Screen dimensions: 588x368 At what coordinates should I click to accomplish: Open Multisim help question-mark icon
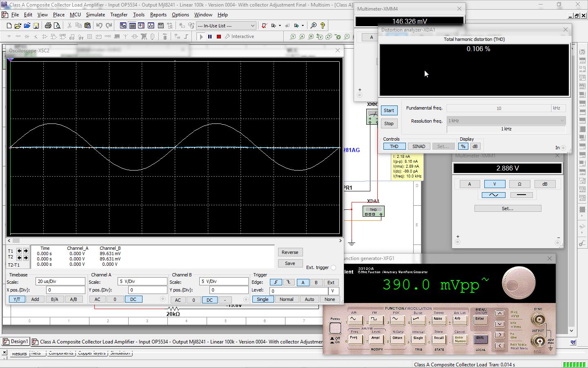323,25
